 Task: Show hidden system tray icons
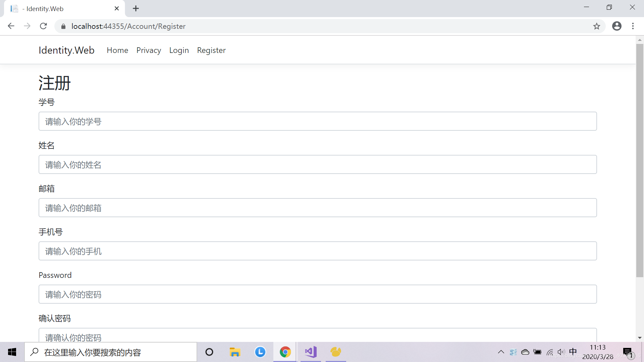[501, 352]
